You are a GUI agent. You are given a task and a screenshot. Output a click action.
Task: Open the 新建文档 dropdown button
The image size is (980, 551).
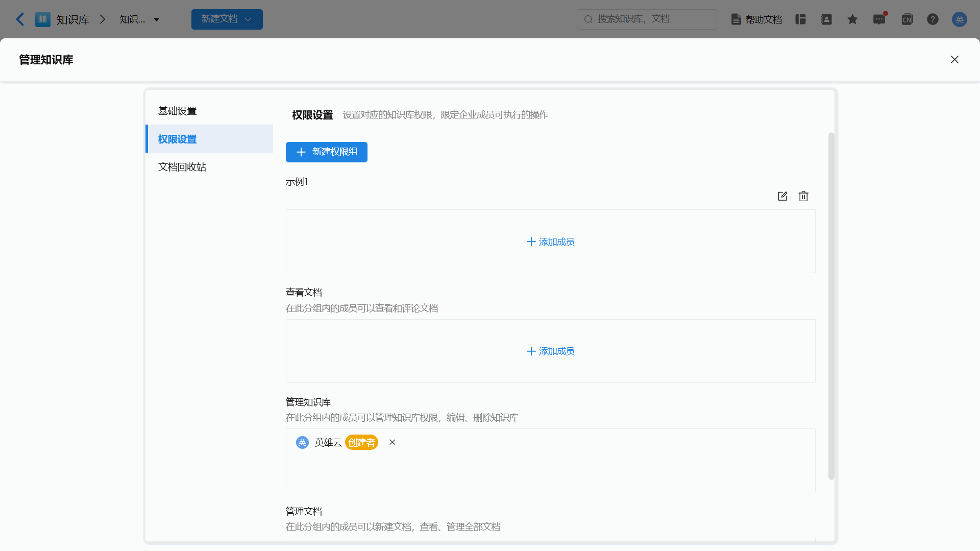click(227, 19)
